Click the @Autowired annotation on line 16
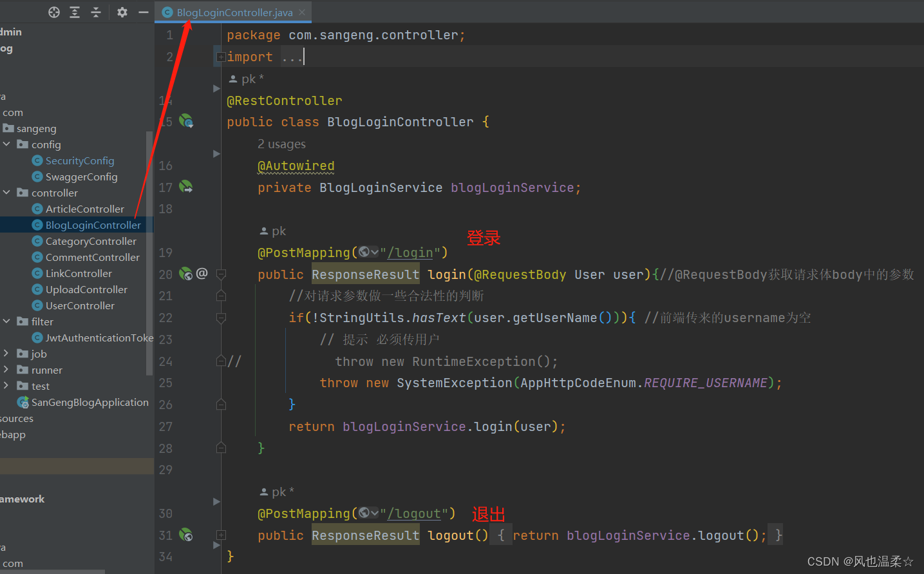Screen dimensions: 924x574 [296, 166]
